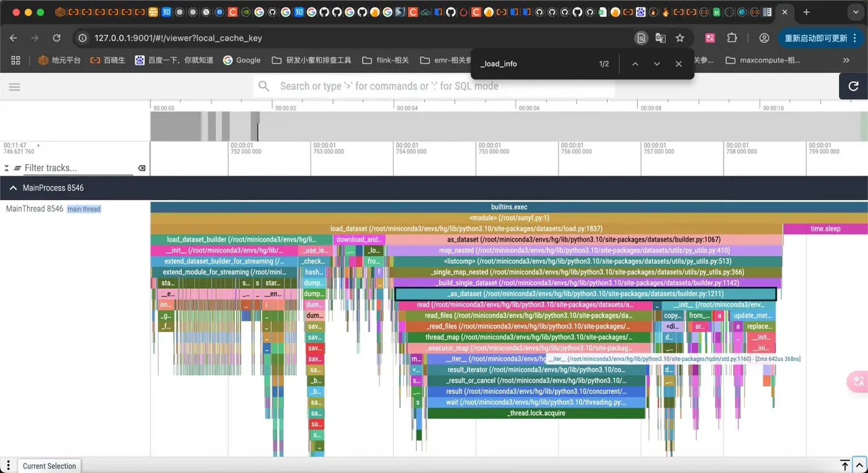This screenshot has height=473, width=868.
Task: Click the browser forward arrow
Action: (x=35, y=38)
